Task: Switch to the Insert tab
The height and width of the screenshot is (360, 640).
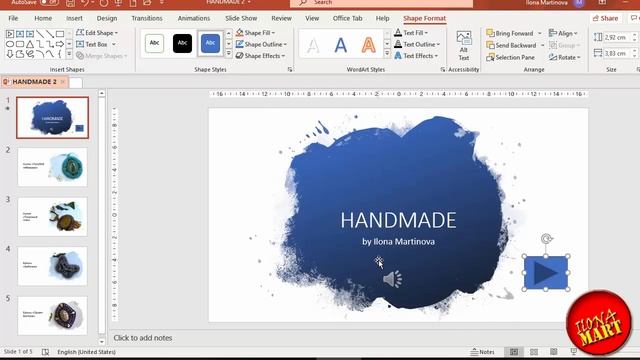Action: click(74, 18)
